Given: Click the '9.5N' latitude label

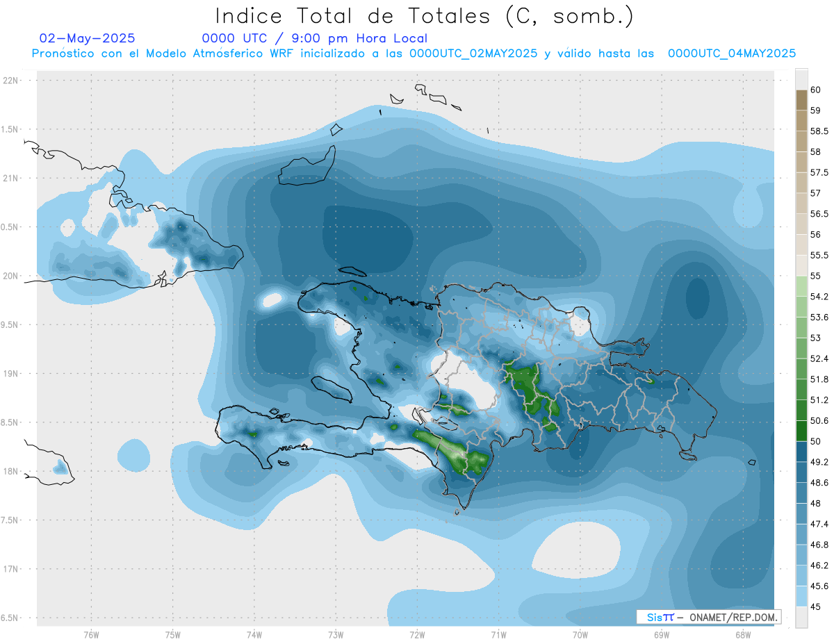Looking at the screenshot, I should tap(10, 325).
